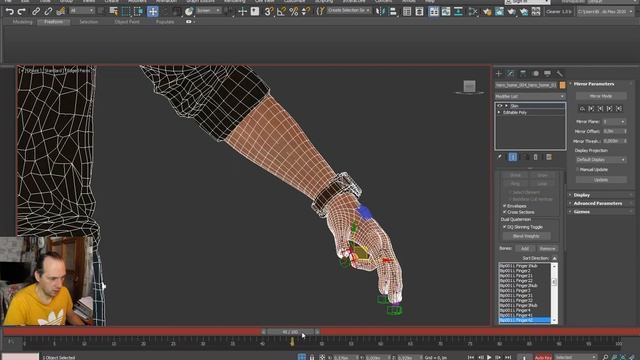This screenshot has width=640, height=360.
Task: Click the Remove Modifier trash icon
Action: pos(536,157)
